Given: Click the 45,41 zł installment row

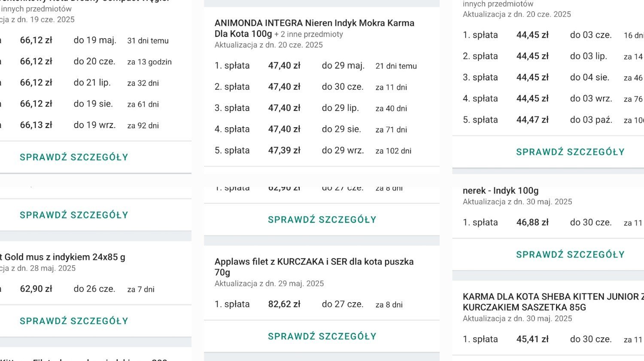Looking at the screenshot, I should (x=553, y=339).
